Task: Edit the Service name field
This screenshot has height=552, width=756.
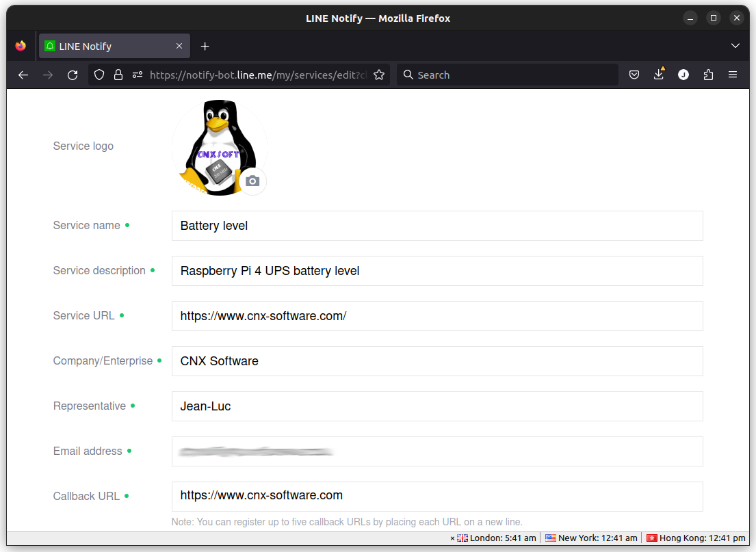Action: tap(437, 226)
